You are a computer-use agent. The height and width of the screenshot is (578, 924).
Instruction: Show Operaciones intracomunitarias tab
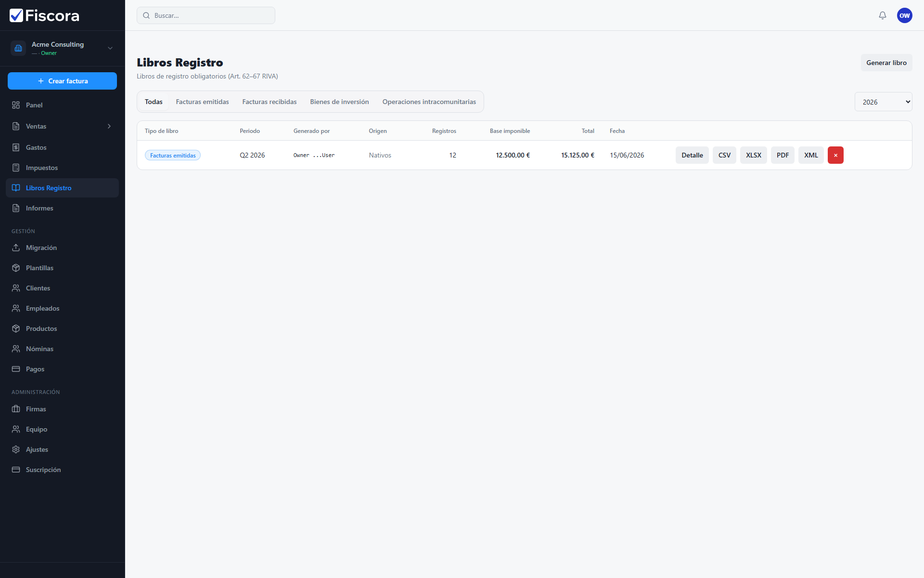(x=429, y=102)
